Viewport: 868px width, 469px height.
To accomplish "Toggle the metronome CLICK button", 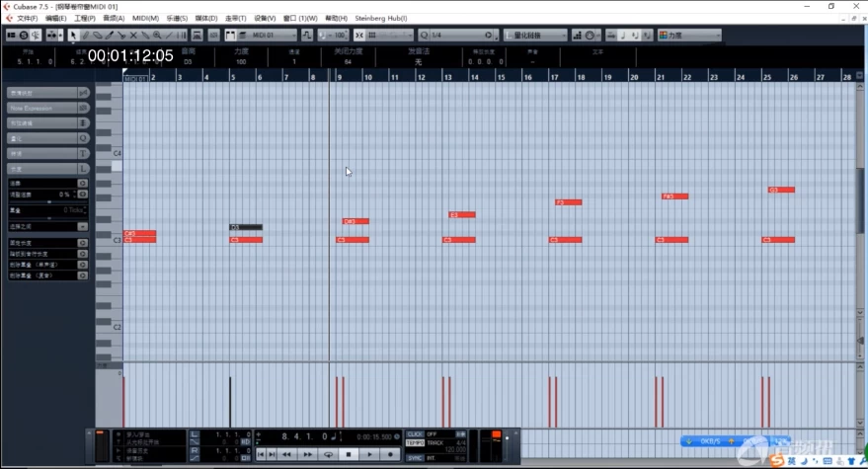I will coord(415,434).
